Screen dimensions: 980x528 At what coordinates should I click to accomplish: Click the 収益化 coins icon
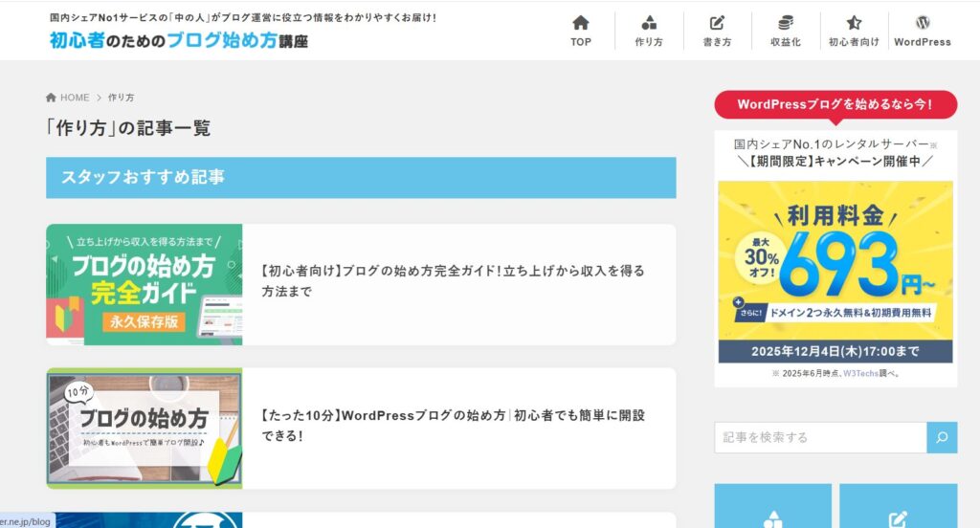point(785,24)
